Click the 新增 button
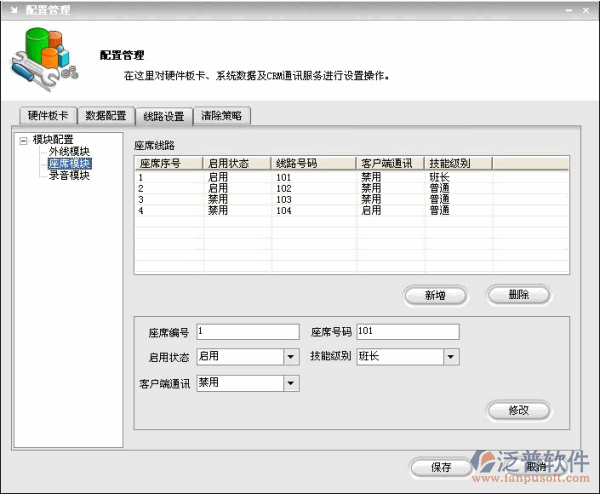This screenshot has width=600, height=494. 435,295
